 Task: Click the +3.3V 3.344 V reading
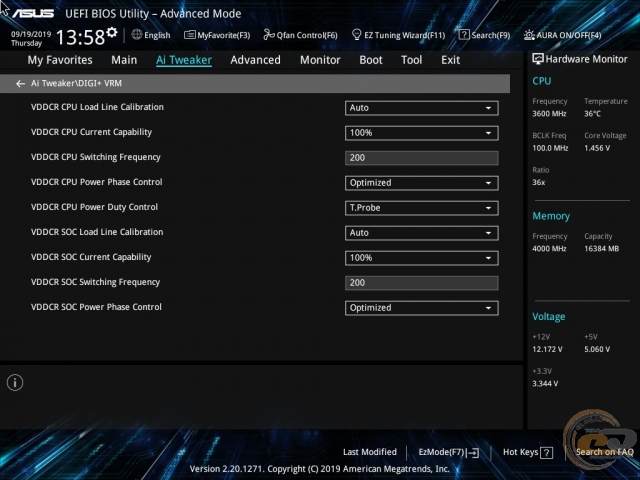(x=545, y=384)
